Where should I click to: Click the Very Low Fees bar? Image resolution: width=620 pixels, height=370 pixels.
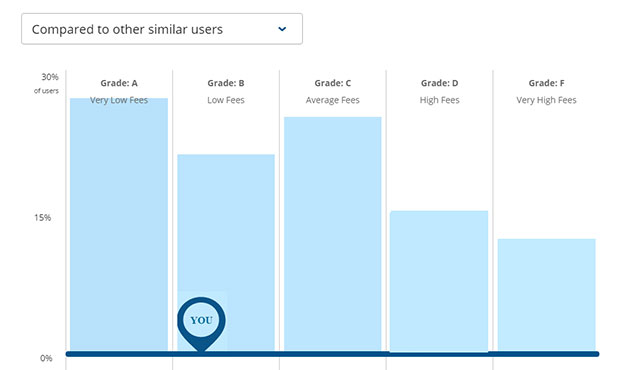coord(119,224)
